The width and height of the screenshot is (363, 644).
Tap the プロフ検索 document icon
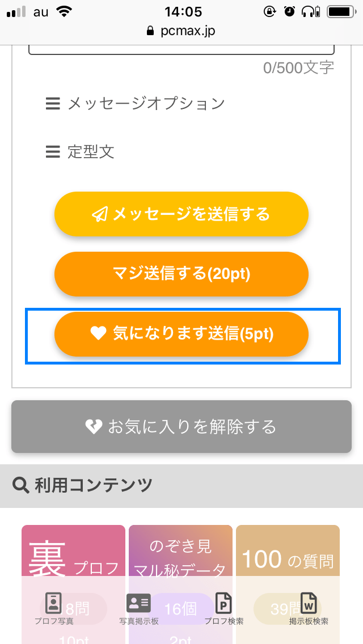click(x=224, y=603)
